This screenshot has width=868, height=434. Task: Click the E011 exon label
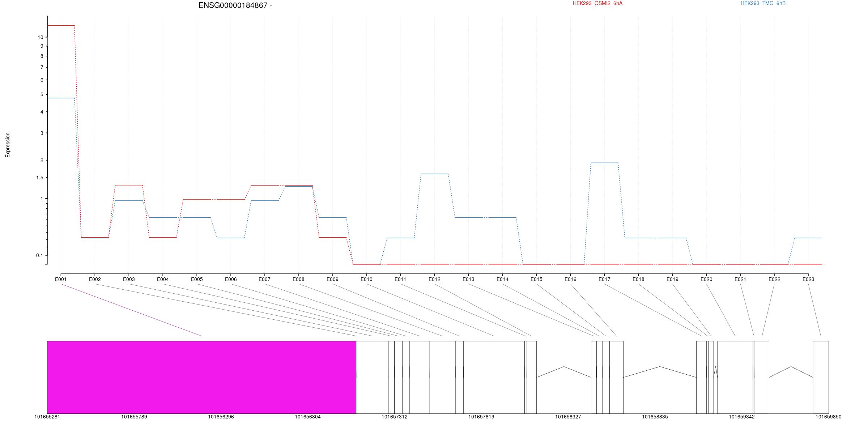[400, 279]
